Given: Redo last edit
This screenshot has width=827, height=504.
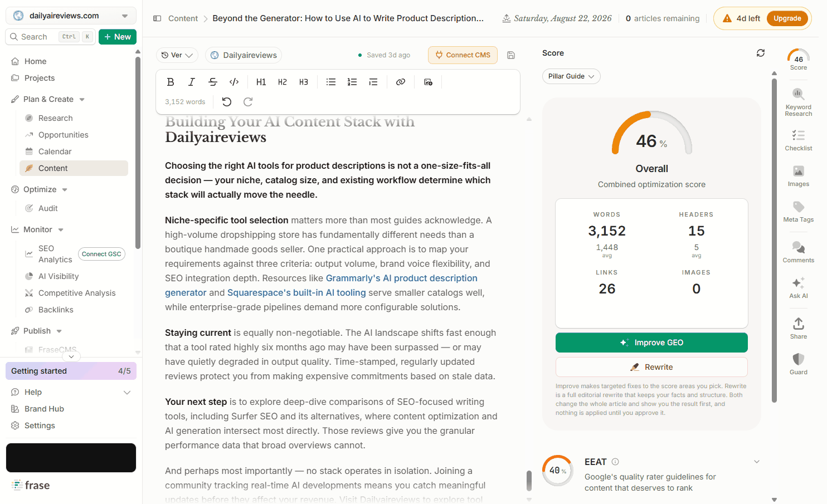Looking at the screenshot, I should click(x=248, y=102).
